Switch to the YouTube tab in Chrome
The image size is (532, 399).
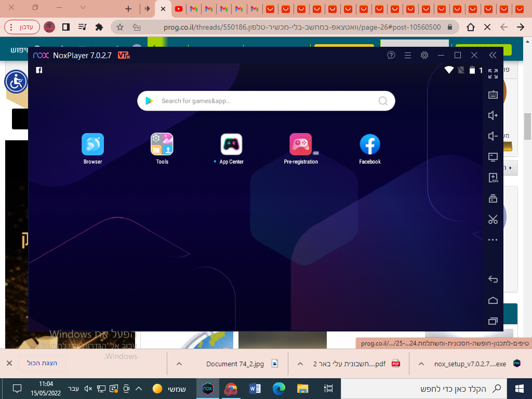[179, 9]
